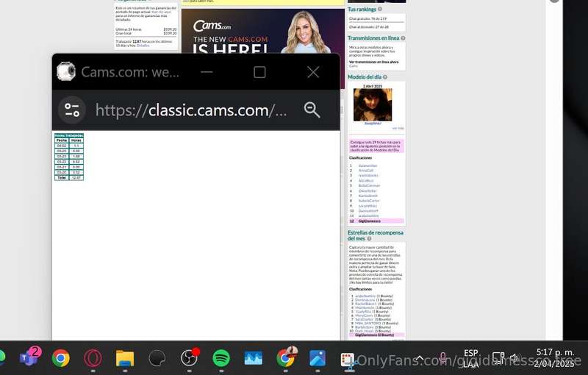The image size is (588, 375).
Task: Click the Cams.com promotional banner
Action: click(x=263, y=31)
